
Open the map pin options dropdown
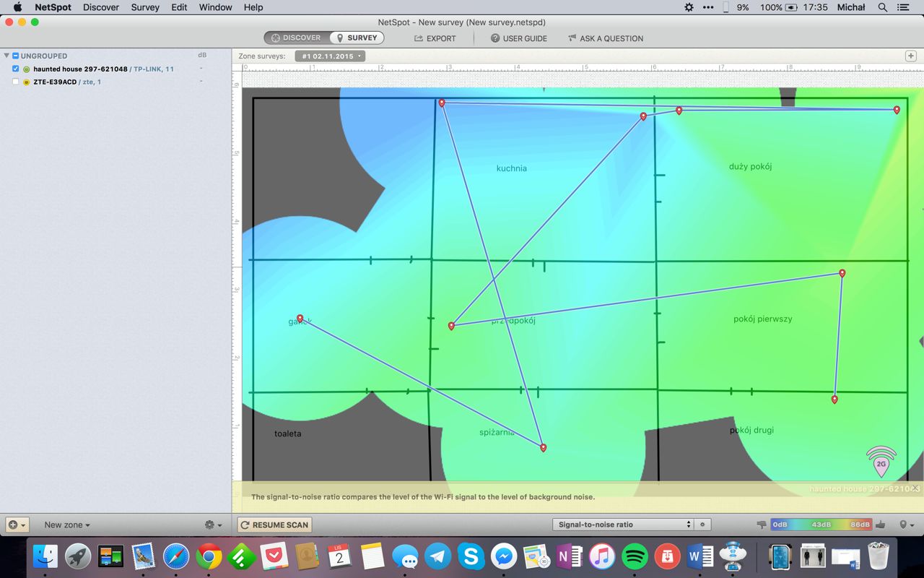[x=907, y=525]
